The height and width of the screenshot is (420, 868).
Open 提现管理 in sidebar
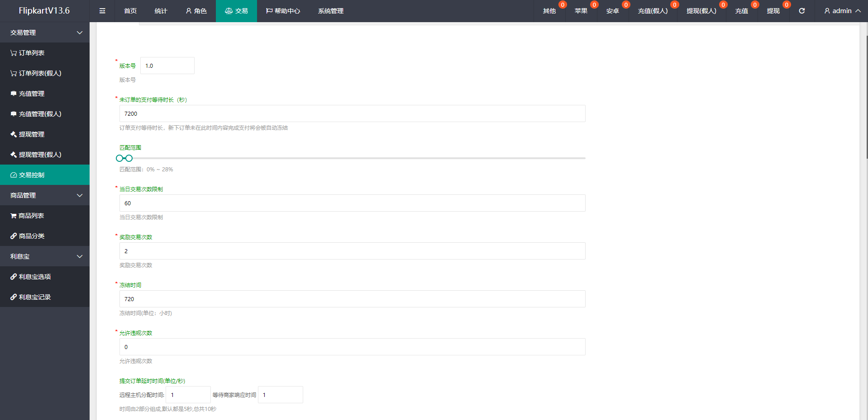click(x=45, y=134)
